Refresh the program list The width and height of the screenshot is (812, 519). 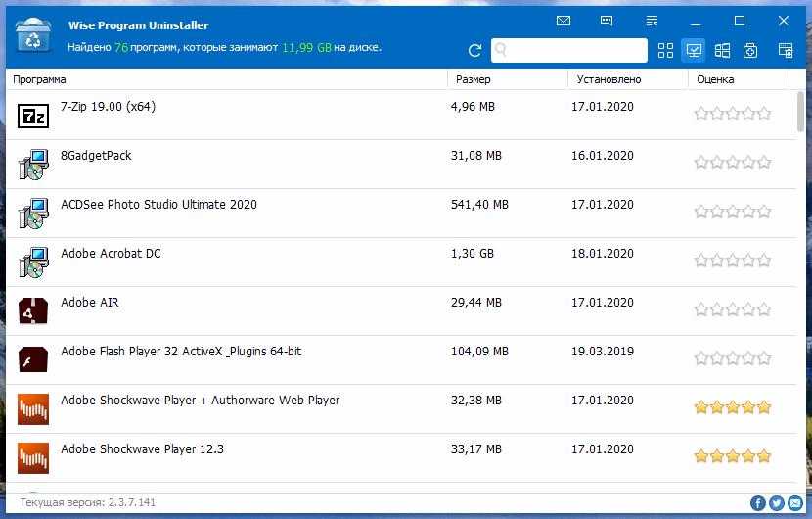[474, 50]
